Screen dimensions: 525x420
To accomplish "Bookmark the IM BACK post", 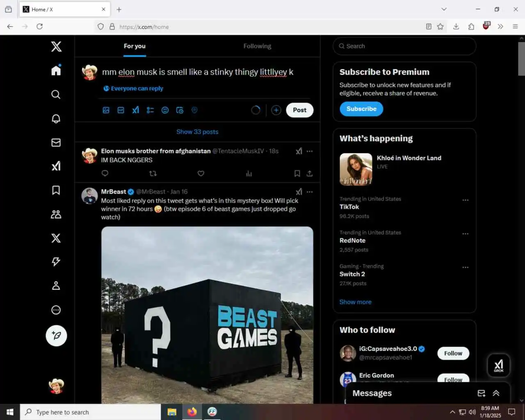I will coord(297,173).
